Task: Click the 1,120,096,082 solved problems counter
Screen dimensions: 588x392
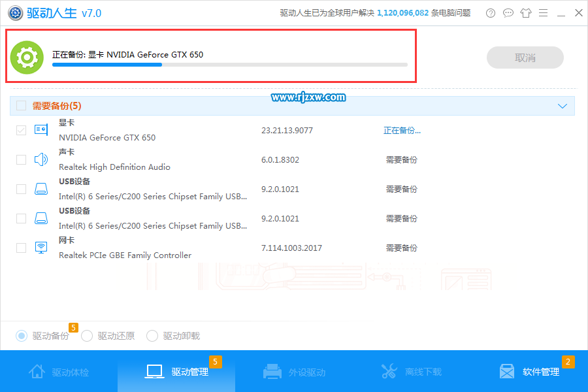Action: point(402,13)
